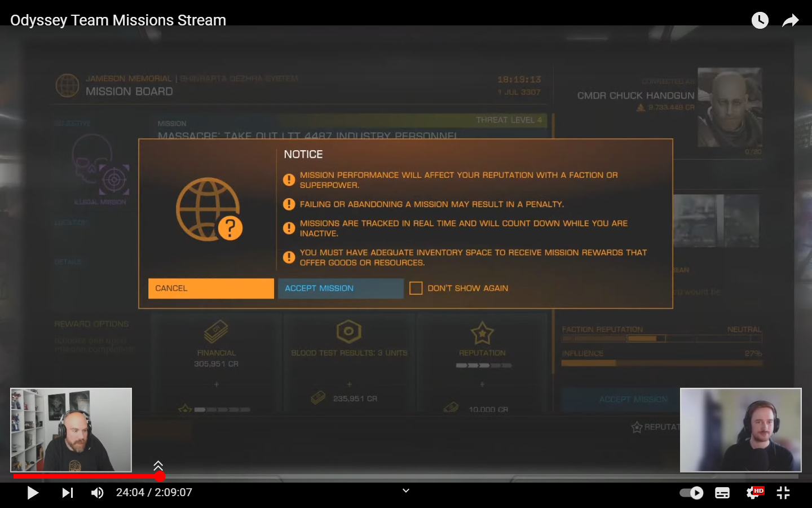Click the CMDR Chuck Handgun name

pos(636,96)
